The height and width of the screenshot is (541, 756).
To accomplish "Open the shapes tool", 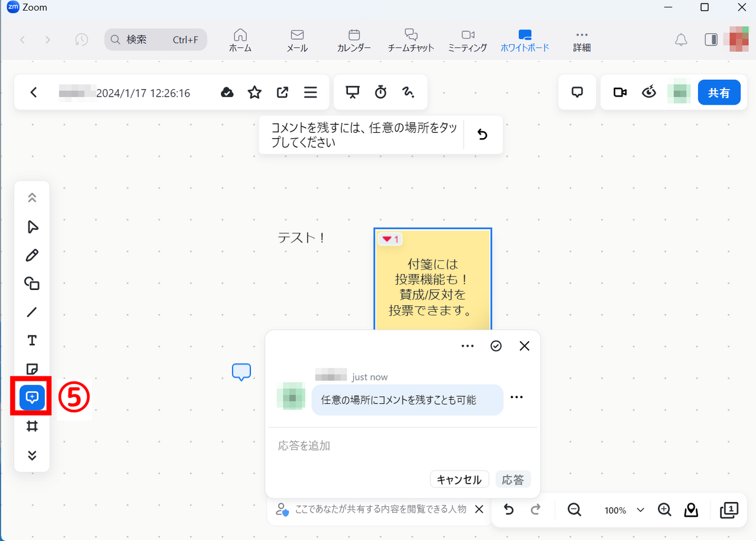I will pos(32,283).
